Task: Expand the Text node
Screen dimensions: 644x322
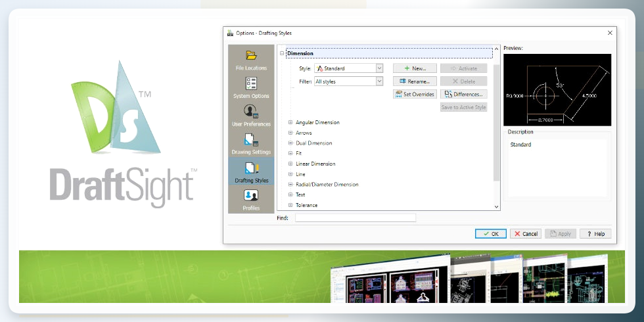Action: click(x=290, y=195)
